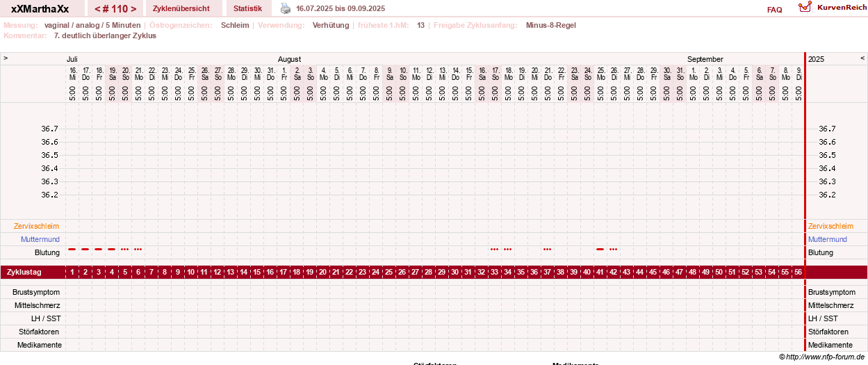
Task: Click bleeding mark on cycle day 41
Action: [600, 249]
